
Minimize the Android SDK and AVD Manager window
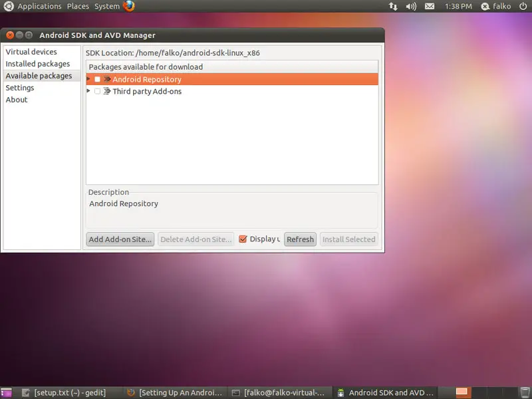(19, 35)
